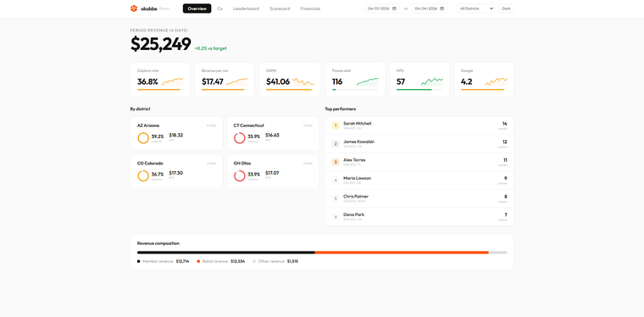The height and width of the screenshot is (317, 644).
Task: Open the OH Ohio district card
Action: 273,171
